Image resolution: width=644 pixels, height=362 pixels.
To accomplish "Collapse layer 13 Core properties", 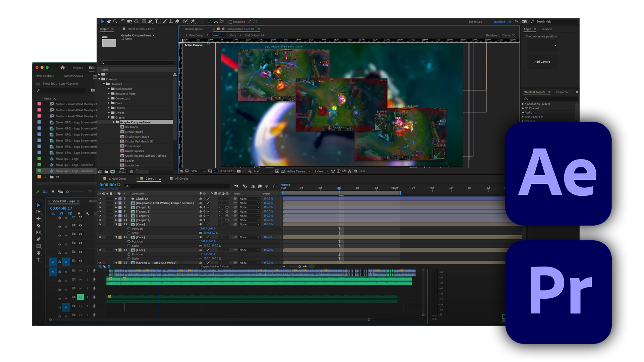I will pyautogui.click(x=116, y=237).
